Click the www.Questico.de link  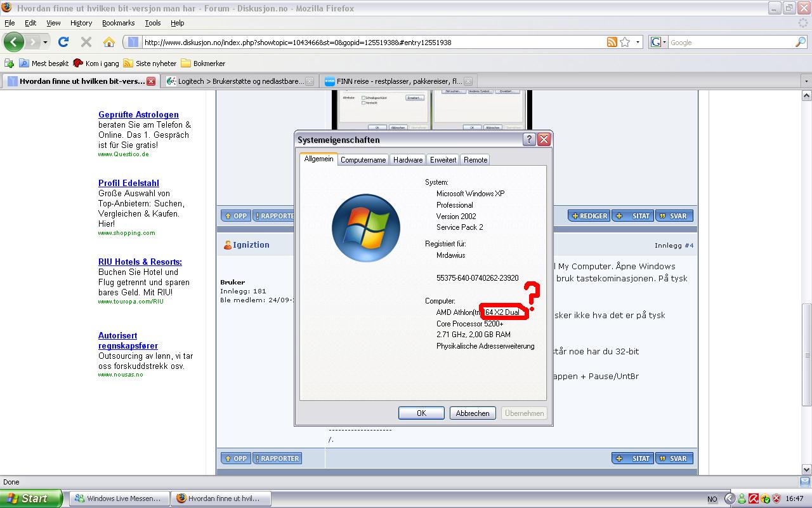pos(124,154)
